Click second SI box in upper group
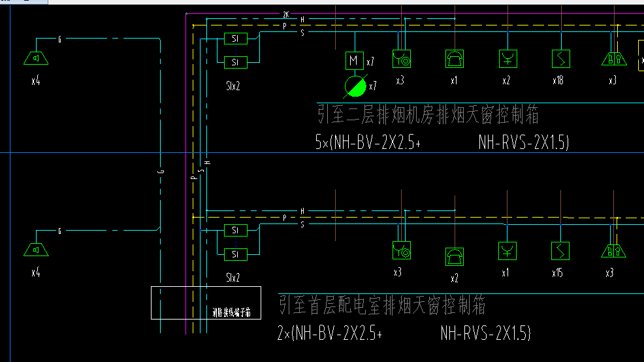 [236, 63]
